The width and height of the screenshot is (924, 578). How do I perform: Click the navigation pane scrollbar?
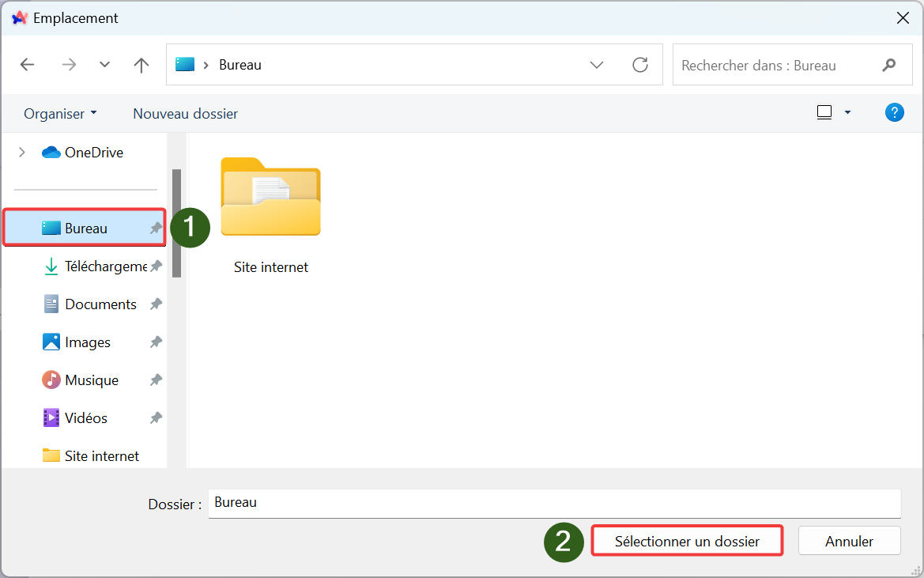[177, 223]
